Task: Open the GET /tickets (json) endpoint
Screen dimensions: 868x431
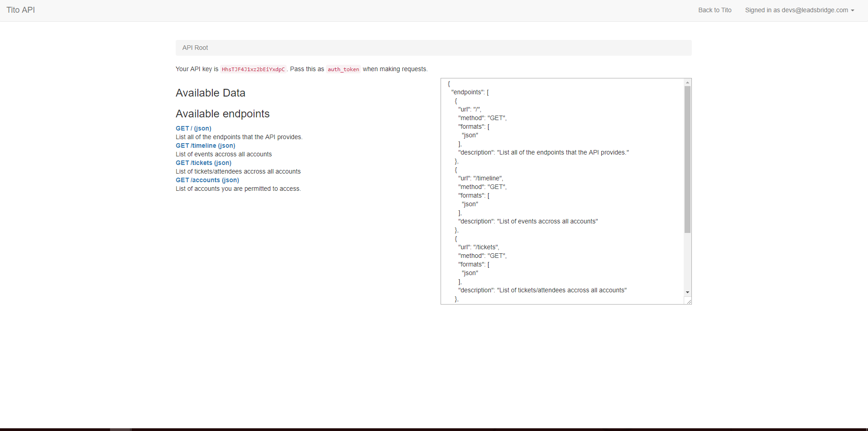Action: coord(203,163)
